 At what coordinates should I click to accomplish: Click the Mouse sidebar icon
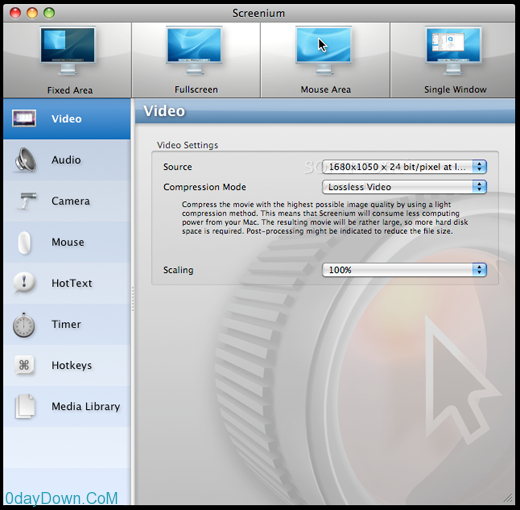[24, 242]
